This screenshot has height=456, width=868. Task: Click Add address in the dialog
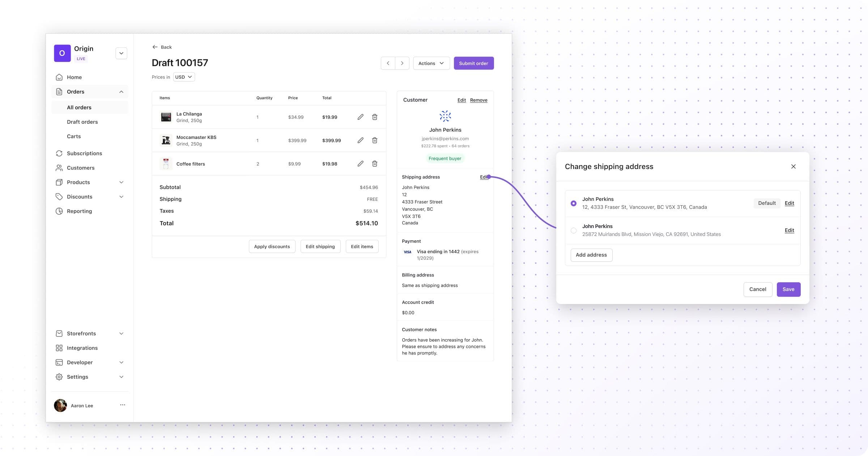pos(591,255)
